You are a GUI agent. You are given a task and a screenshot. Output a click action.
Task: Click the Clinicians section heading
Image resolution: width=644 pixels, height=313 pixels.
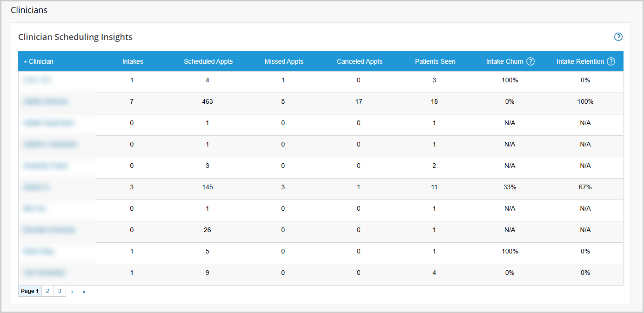[x=29, y=10]
